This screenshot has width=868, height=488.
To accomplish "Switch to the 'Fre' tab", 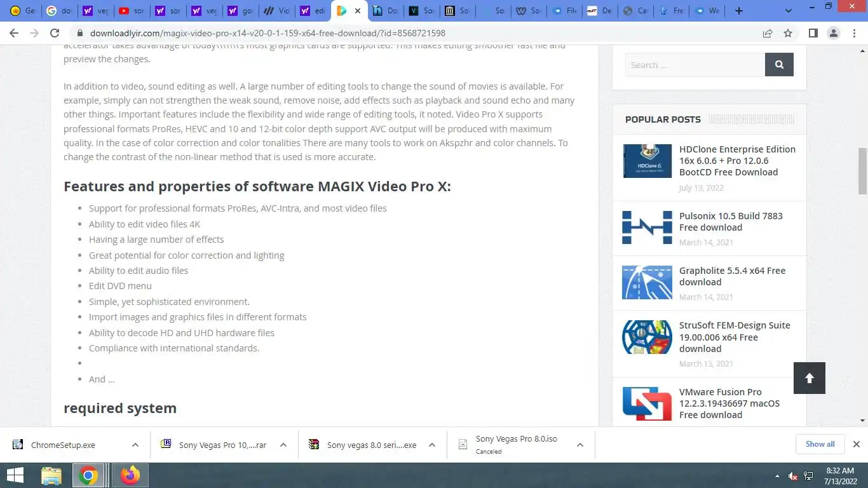I will point(671,11).
